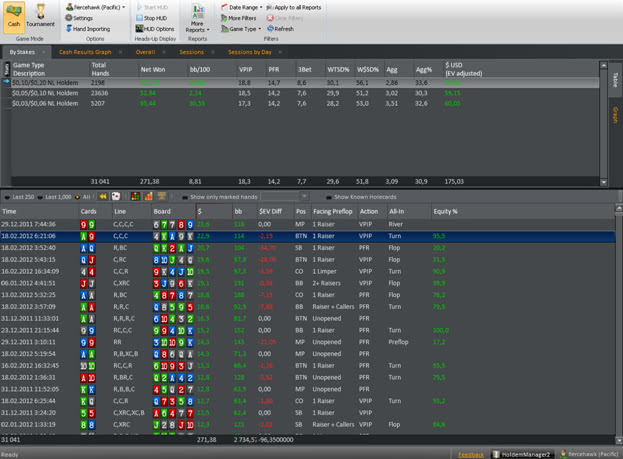The height and width of the screenshot is (459, 623).
Task: Select Cash game mode
Action: 14,17
